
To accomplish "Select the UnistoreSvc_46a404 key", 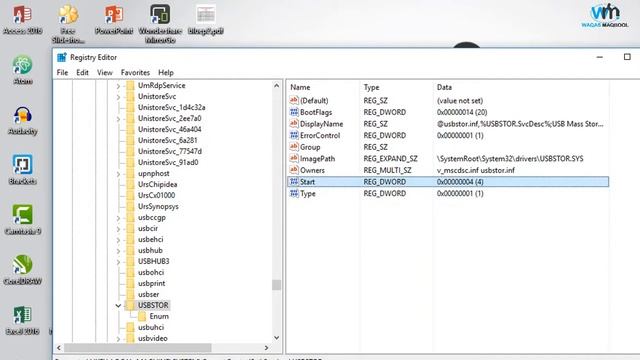I will [x=169, y=129].
